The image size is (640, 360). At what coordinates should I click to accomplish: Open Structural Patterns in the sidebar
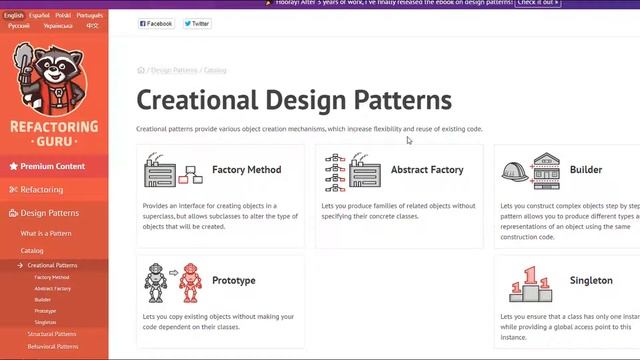pyautogui.click(x=52, y=334)
